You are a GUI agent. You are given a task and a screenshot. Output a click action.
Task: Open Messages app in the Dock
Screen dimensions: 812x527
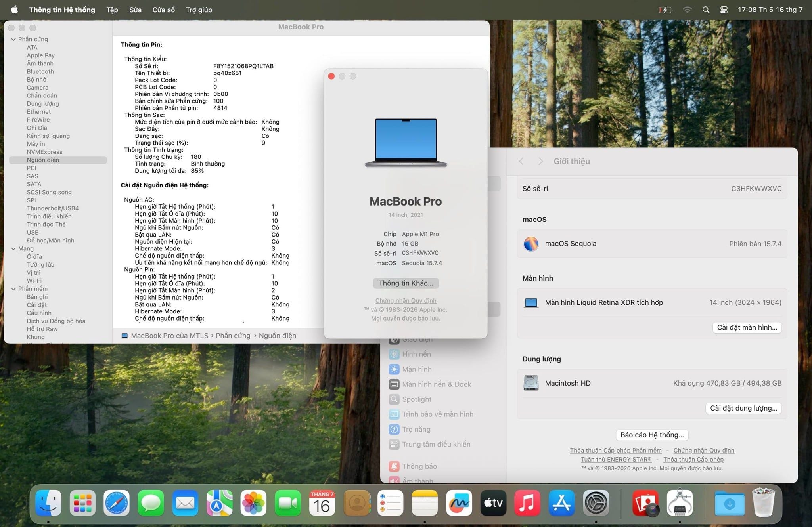tap(151, 503)
